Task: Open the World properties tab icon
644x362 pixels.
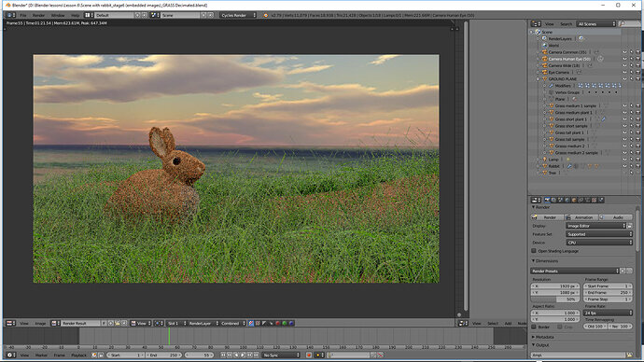Action: pyautogui.click(x=567, y=200)
